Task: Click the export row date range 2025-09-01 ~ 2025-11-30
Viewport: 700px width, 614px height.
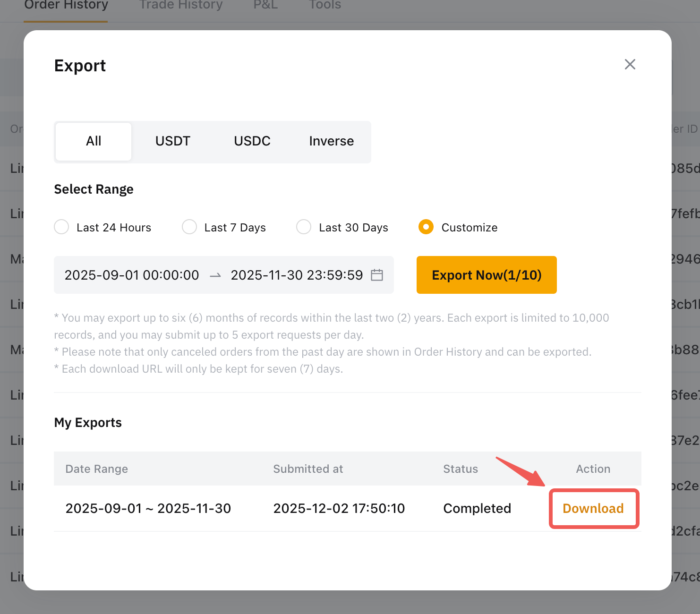Action: (148, 508)
